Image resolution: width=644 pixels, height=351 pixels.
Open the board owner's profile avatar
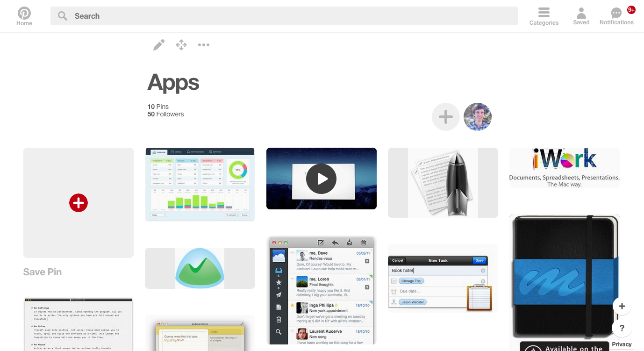point(478,117)
